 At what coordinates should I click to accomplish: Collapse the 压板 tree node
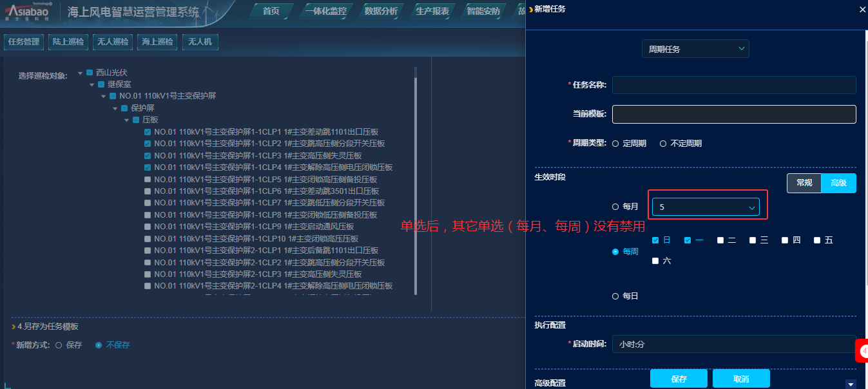click(127, 120)
